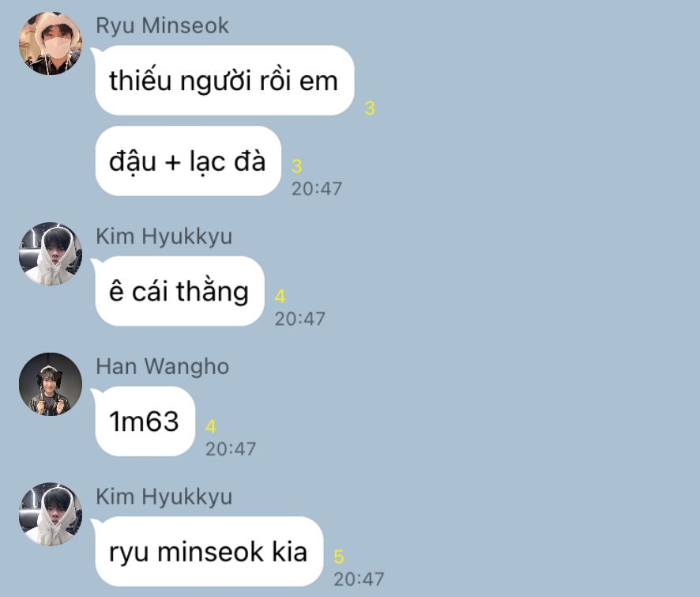Screen dimensions: 700x597
Task: Click the Ryu Minseok sender name
Action: coord(163,25)
